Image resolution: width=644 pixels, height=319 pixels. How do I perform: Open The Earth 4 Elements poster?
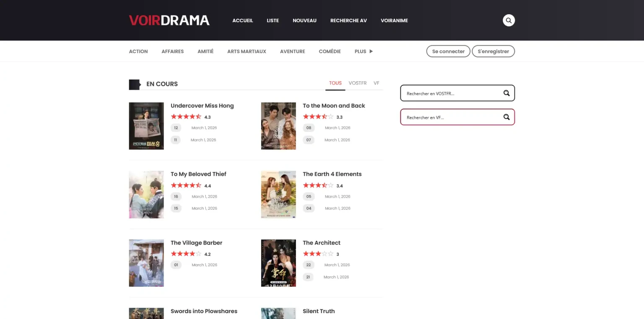tap(278, 195)
